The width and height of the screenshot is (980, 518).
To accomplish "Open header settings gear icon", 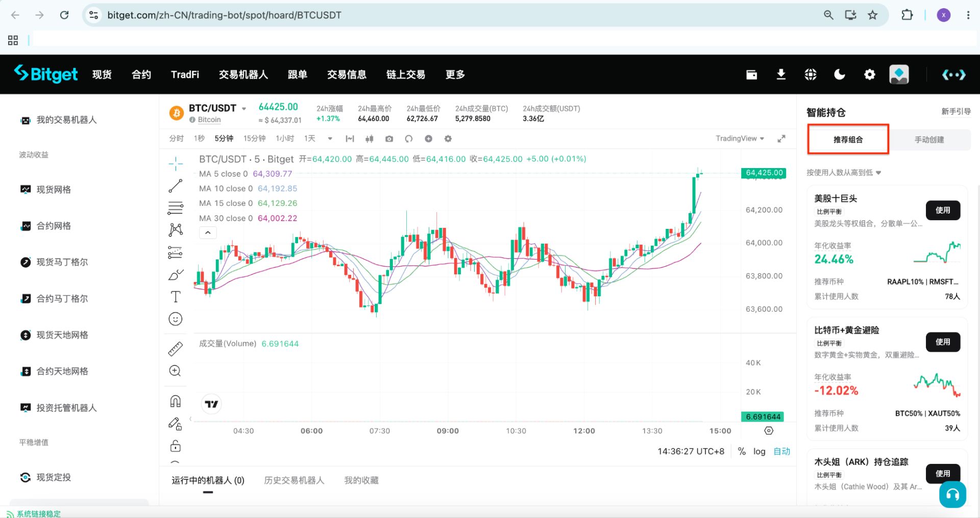I will tap(870, 75).
